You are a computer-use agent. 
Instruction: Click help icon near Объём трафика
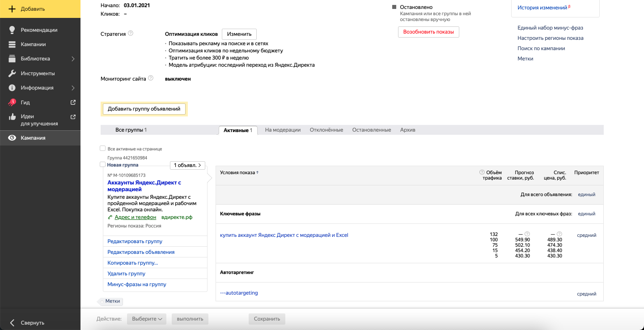point(482,172)
